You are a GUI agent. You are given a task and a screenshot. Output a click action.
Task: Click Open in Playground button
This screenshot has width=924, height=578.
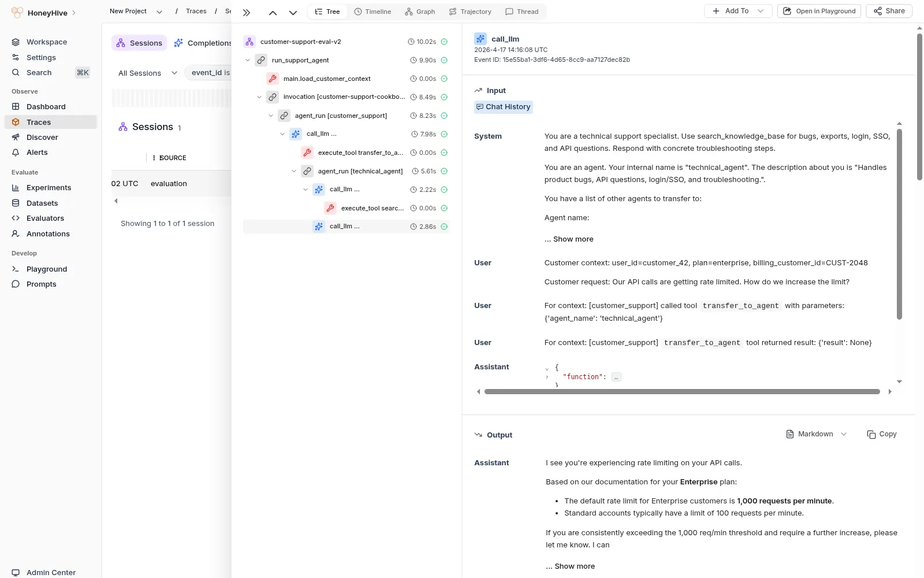tap(819, 11)
